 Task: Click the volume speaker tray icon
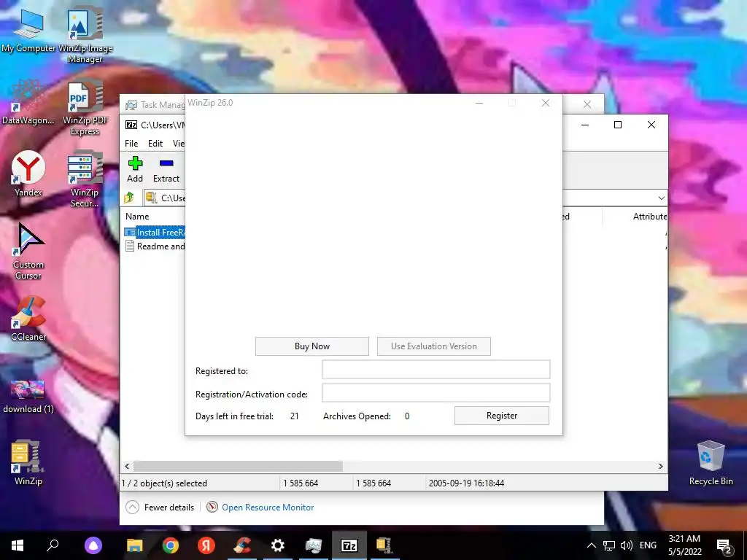(x=627, y=545)
